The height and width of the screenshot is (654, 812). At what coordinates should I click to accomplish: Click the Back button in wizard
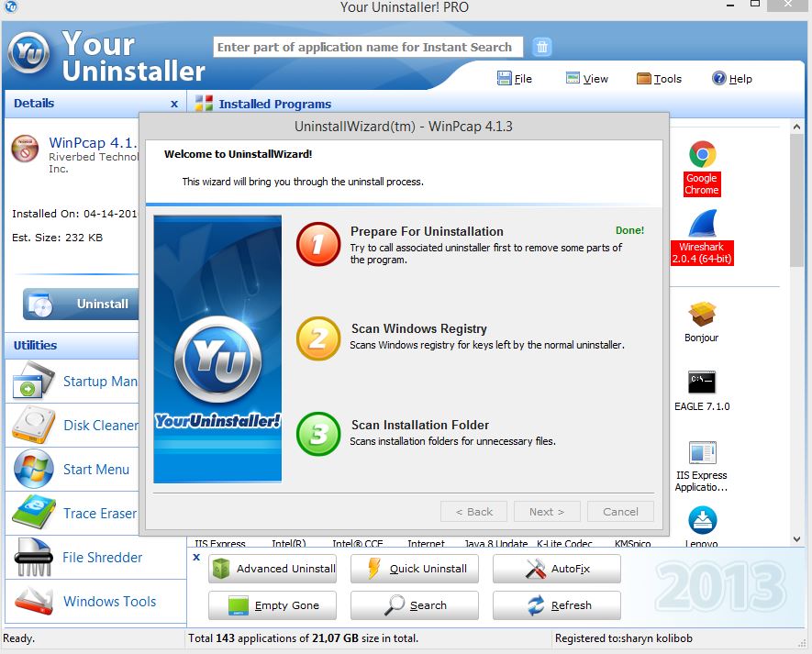coord(473,512)
